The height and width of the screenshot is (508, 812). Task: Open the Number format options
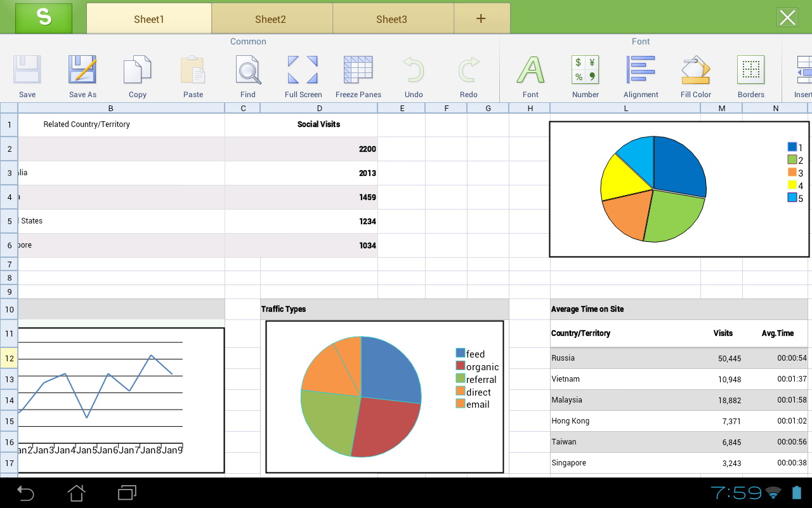pyautogui.click(x=585, y=73)
